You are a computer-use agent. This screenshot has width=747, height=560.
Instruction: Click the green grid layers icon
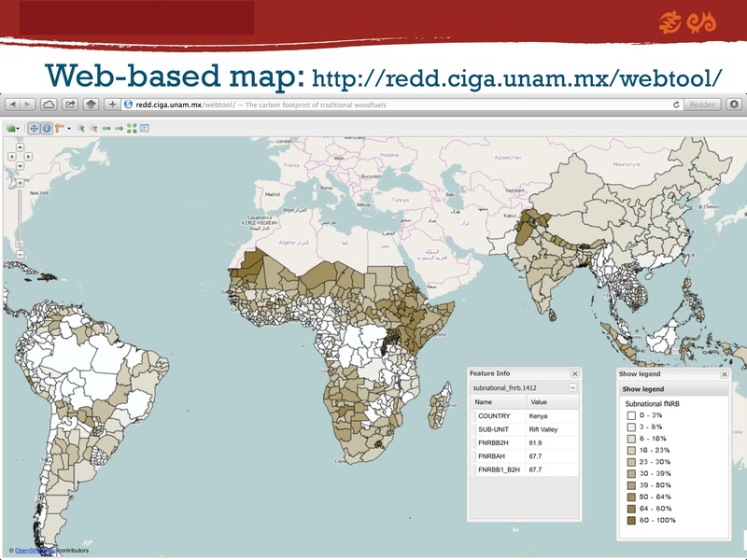[x=132, y=128]
